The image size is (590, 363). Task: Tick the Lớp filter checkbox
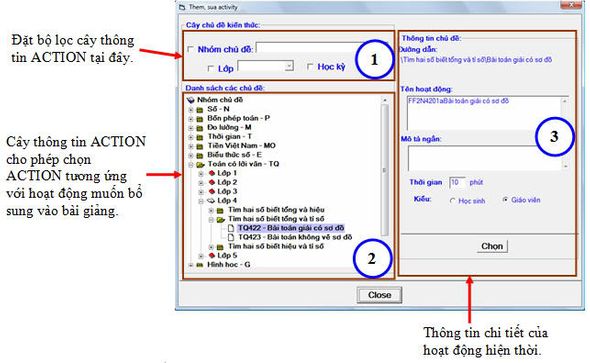(211, 68)
